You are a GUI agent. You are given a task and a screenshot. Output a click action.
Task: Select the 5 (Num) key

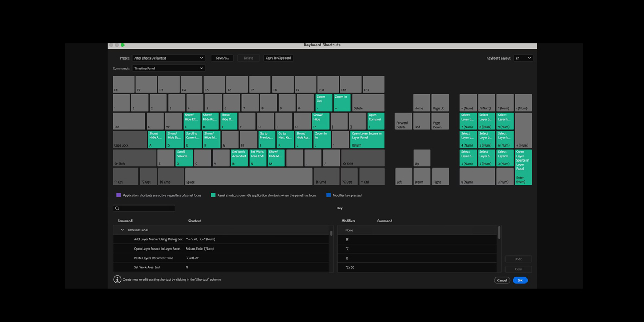click(x=486, y=140)
